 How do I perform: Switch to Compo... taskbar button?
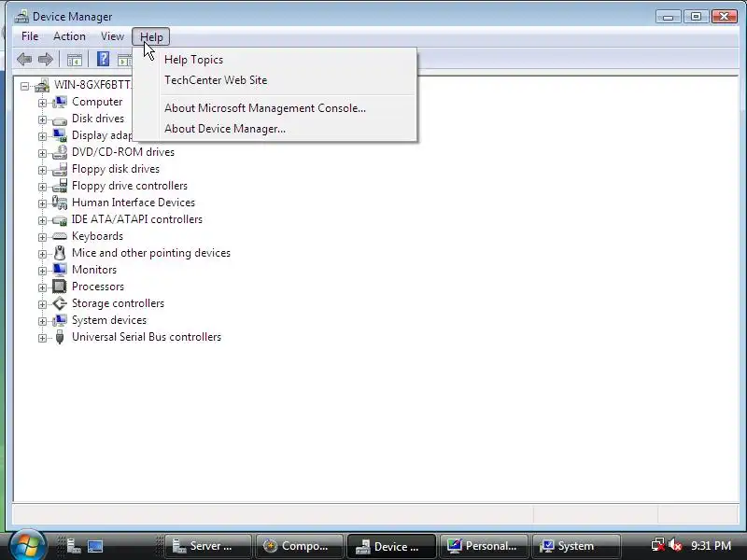tap(300, 546)
